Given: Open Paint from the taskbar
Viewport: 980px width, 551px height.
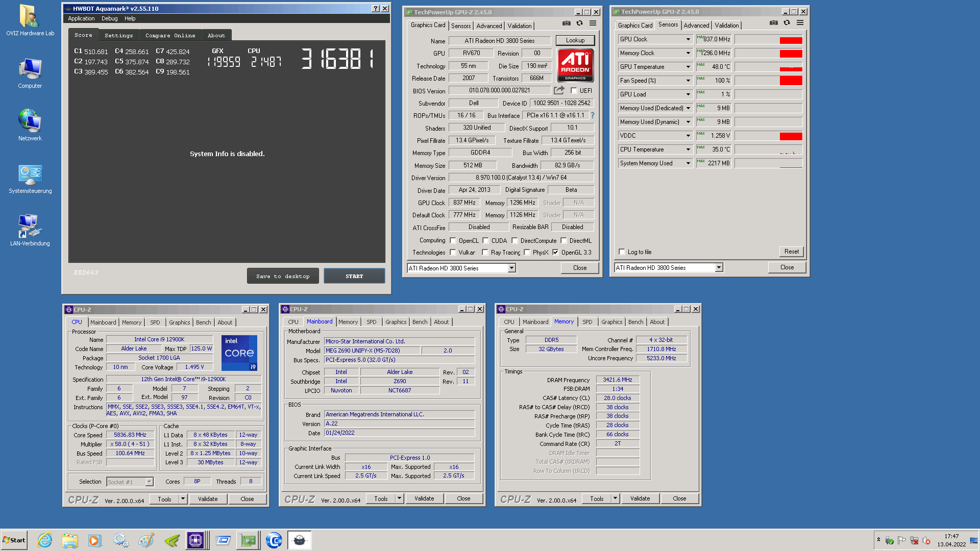Looking at the screenshot, I should [146, 540].
